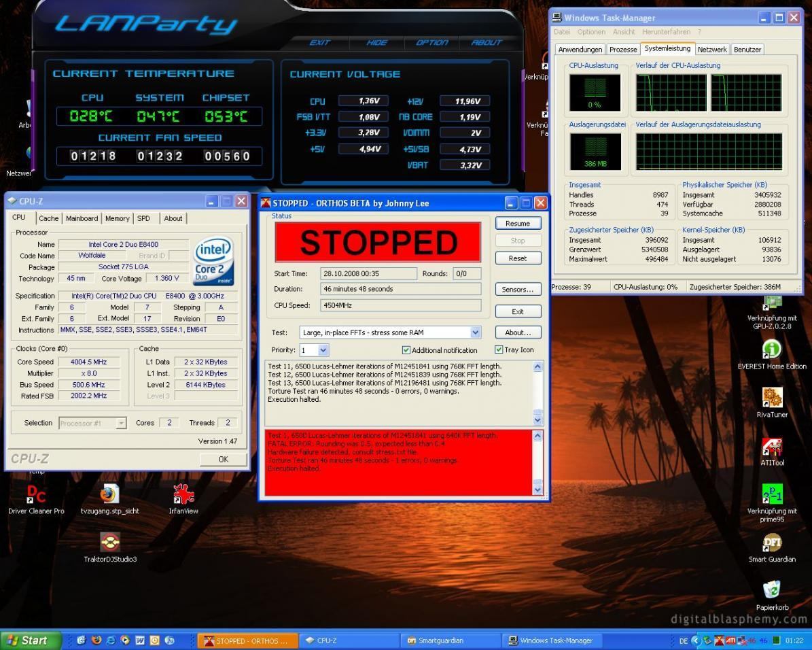The image size is (812, 650).
Task: Open the Ansicht menu in Task-Manager
Action: pyautogui.click(x=624, y=32)
